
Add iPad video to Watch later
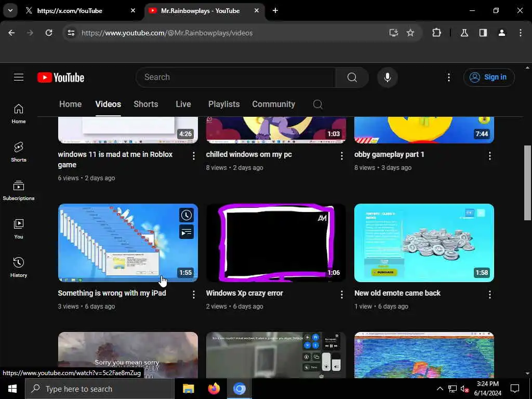pos(187,215)
